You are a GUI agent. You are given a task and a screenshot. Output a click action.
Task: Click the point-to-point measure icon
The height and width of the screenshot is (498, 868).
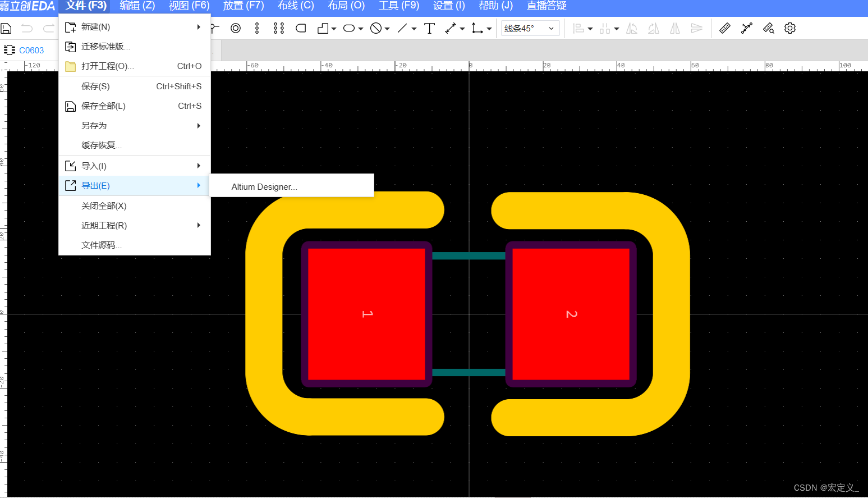pyautogui.click(x=747, y=28)
